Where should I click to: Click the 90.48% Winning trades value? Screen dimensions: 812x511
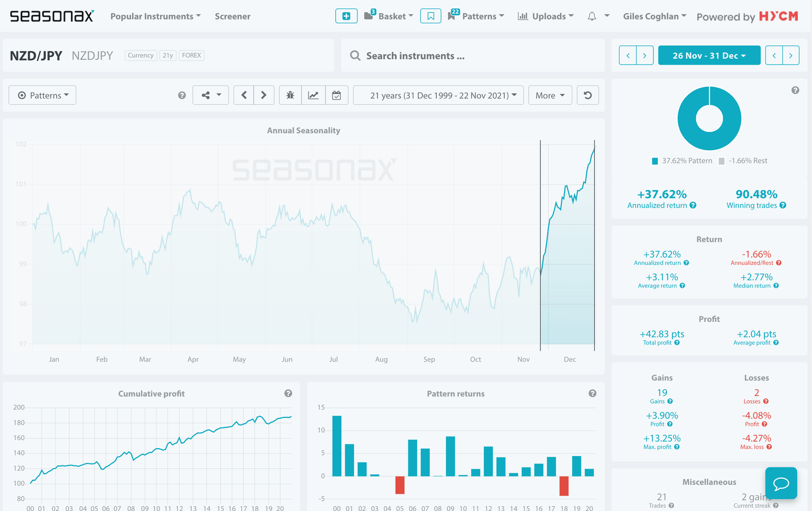(756, 194)
